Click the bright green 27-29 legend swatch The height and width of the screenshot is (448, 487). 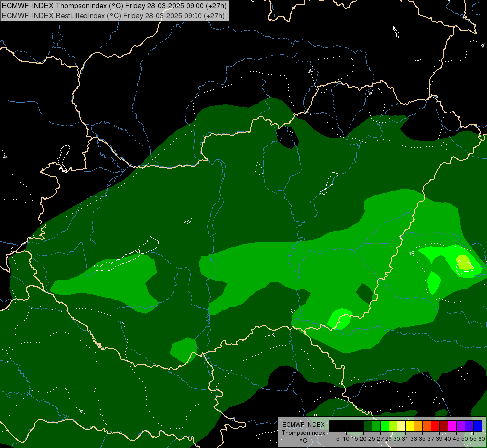pos(385,426)
